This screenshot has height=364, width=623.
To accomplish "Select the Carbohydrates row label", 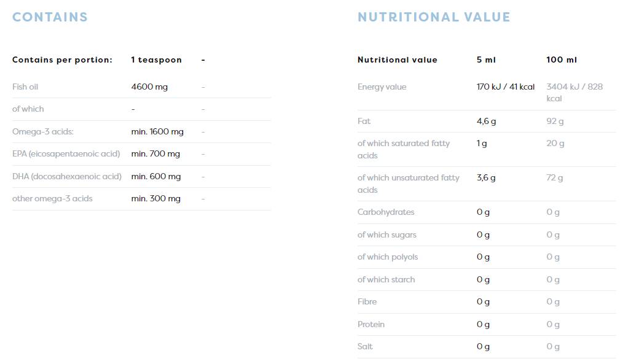I will pos(386,212).
